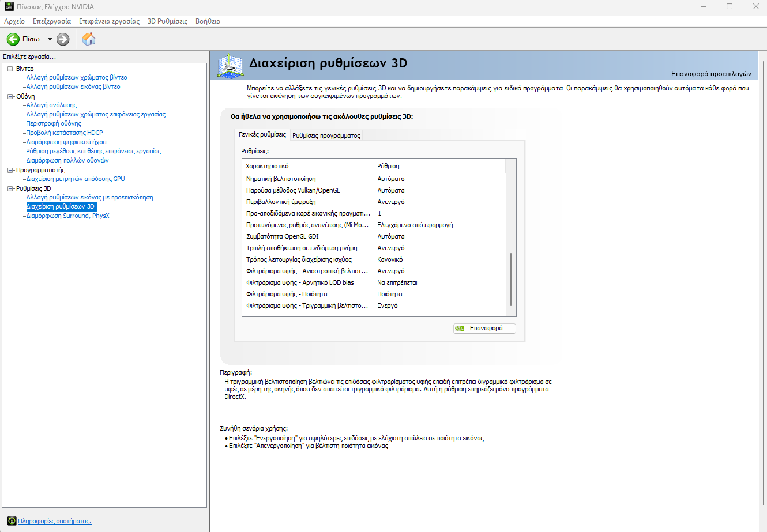Select Αλλαγή ανάλυσης in the tree
Image resolution: width=767 pixels, height=532 pixels.
(51, 105)
